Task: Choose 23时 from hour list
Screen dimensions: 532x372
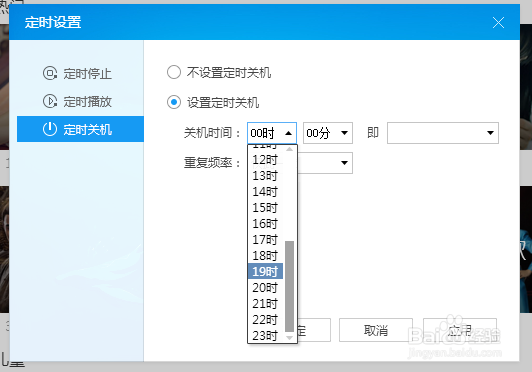Action: [266, 335]
